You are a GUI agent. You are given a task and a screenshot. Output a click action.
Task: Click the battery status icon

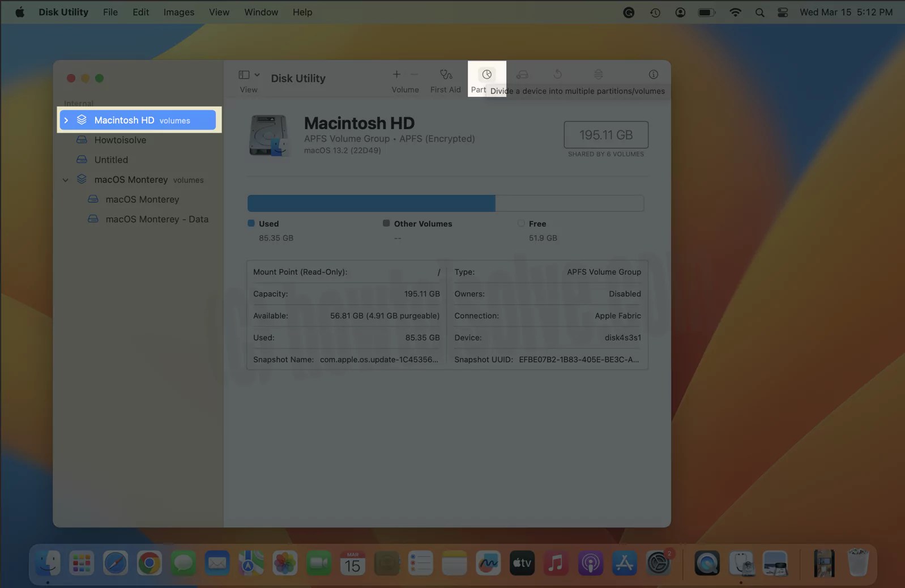point(707,12)
